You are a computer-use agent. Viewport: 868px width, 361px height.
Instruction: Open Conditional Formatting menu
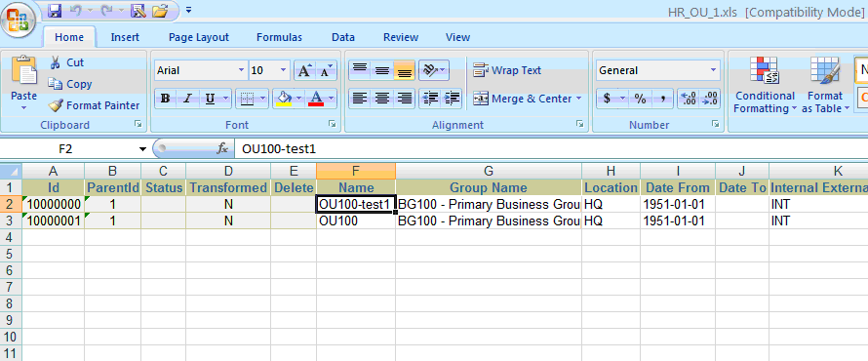click(765, 85)
